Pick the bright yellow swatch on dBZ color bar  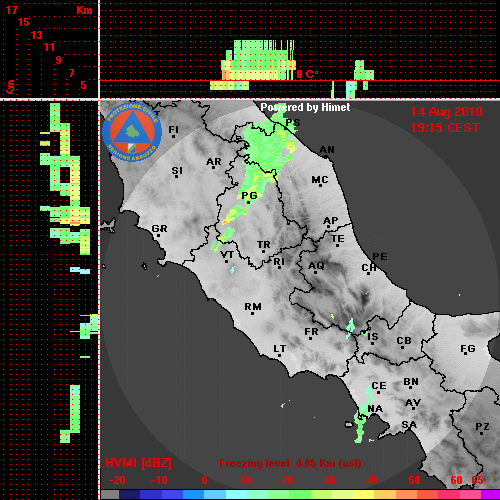pos(363,495)
